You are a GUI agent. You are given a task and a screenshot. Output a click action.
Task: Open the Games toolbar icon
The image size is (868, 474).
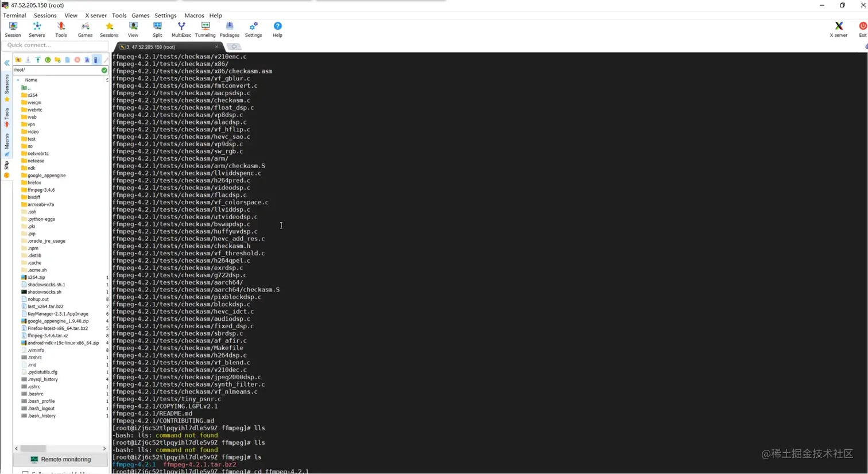(85, 29)
